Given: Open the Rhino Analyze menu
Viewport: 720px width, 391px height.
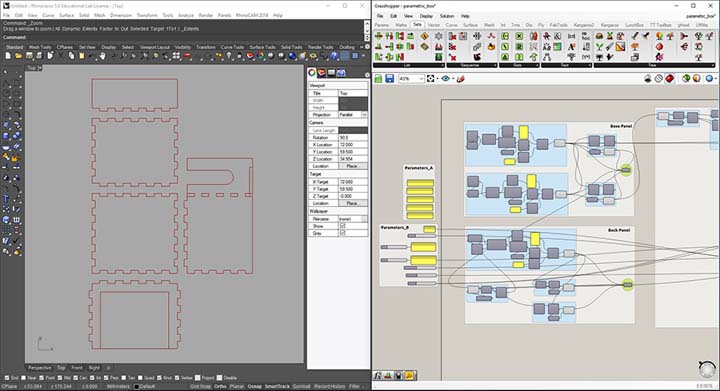Looking at the screenshot, I should click(x=186, y=15).
